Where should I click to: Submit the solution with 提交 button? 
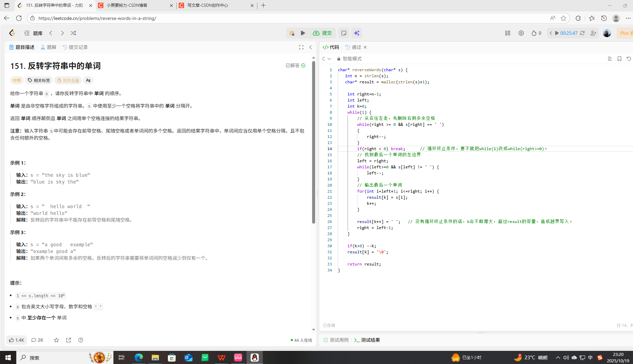[x=323, y=33]
